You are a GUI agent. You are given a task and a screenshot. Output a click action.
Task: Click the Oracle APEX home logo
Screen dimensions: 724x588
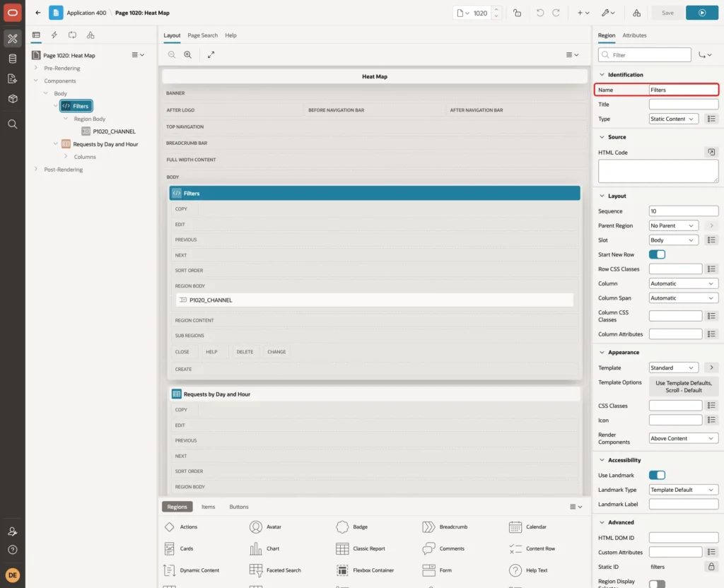[13, 13]
